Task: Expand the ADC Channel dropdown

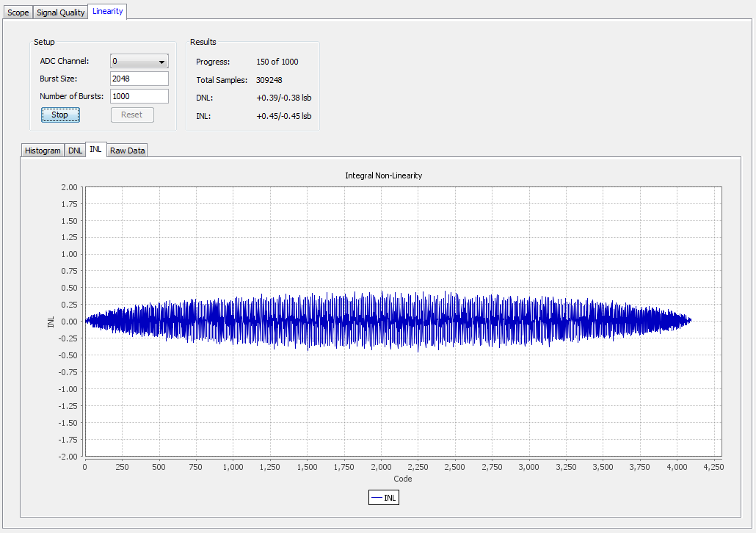Action: pyautogui.click(x=139, y=62)
